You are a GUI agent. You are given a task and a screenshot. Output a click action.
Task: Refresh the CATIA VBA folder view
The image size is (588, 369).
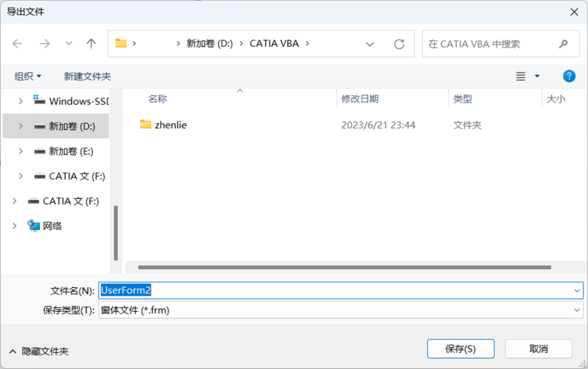(399, 44)
